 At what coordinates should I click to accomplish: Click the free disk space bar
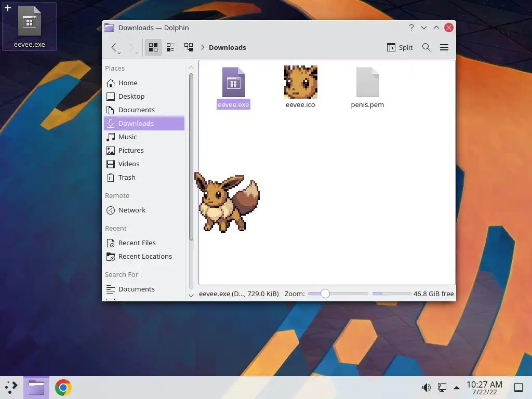[392, 294]
